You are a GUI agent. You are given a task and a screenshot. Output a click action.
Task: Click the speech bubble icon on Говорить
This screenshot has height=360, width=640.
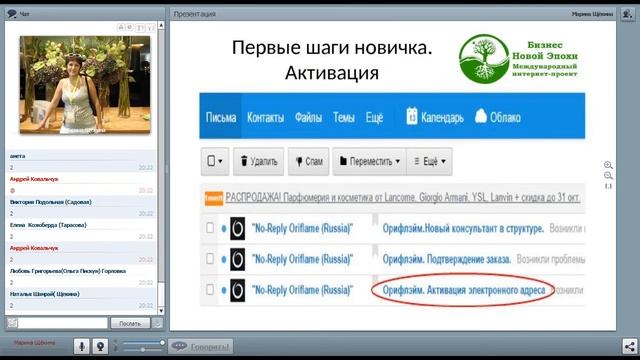tap(179, 347)
